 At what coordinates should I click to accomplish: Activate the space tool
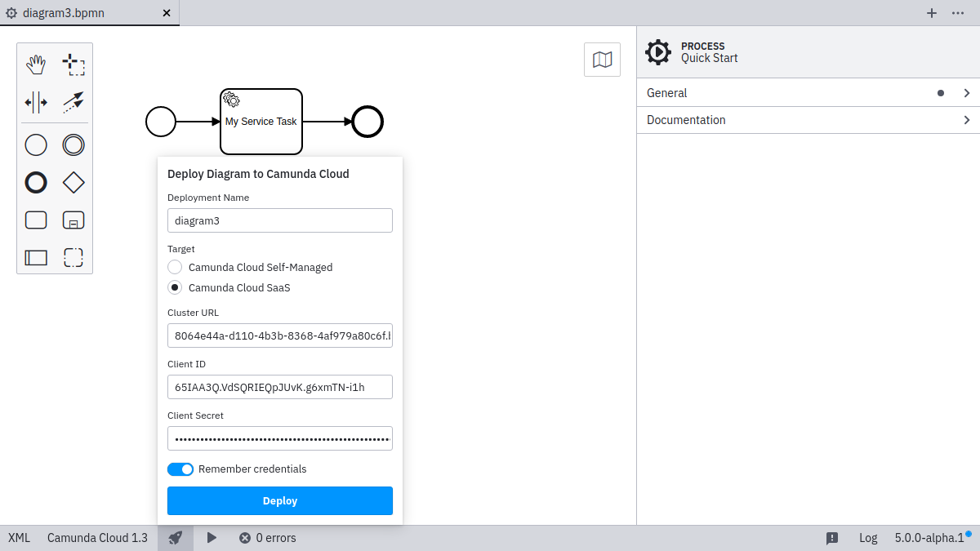(36, 102)
